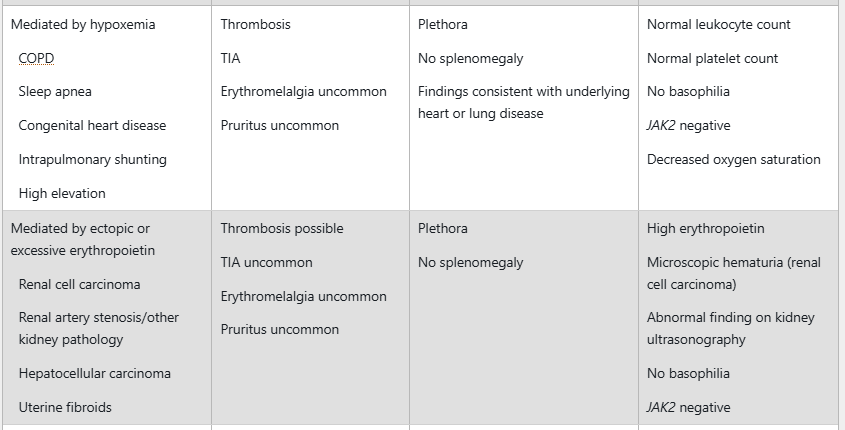Click 'Findings consistent with underlying' text
This screenshot has height=430, width=845.
point(524,92)
